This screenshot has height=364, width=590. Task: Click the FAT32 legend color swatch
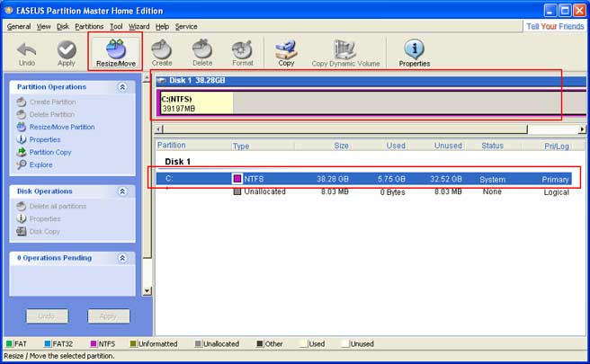point(48,343)
